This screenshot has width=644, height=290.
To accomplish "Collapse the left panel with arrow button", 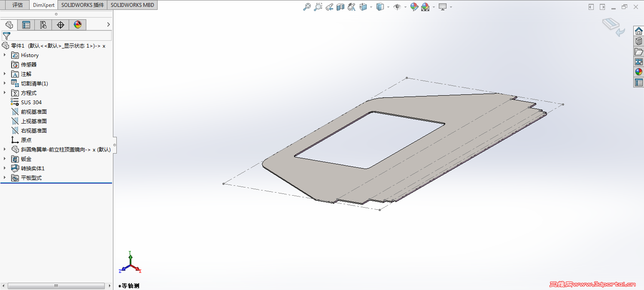I will (x=591, y=7).
